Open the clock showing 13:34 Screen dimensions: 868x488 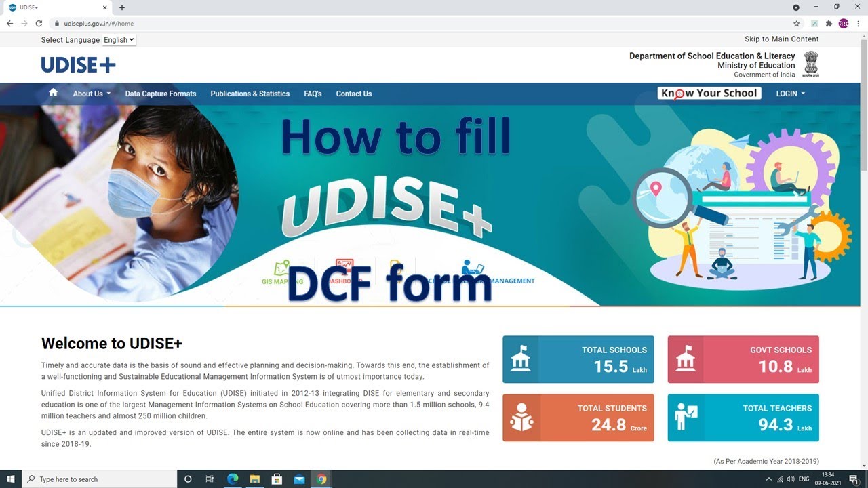(828, 479)
